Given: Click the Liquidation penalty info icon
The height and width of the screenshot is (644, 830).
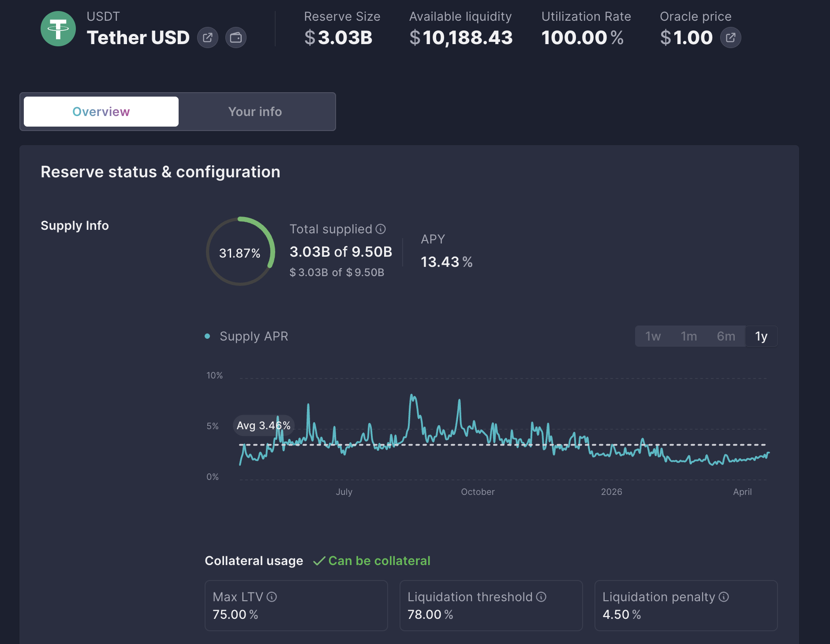Looking at the screenshot, I should point(724,597).
